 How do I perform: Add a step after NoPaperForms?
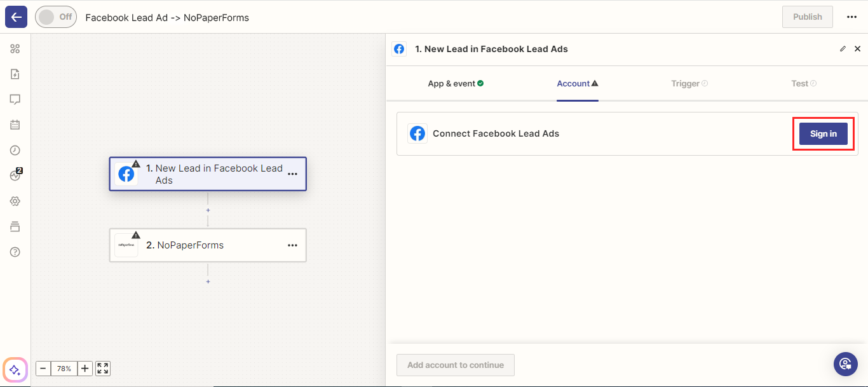208,281
